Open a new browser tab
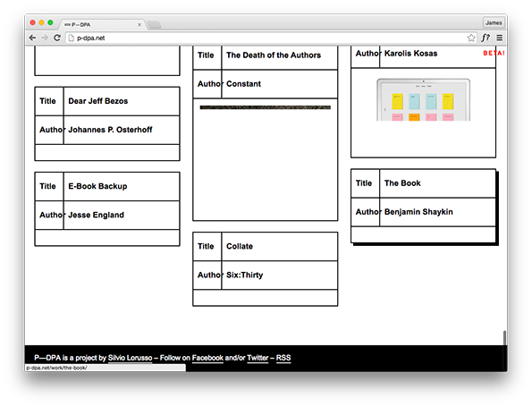Screen dimensions: 532x407 [x=154, y=24]
